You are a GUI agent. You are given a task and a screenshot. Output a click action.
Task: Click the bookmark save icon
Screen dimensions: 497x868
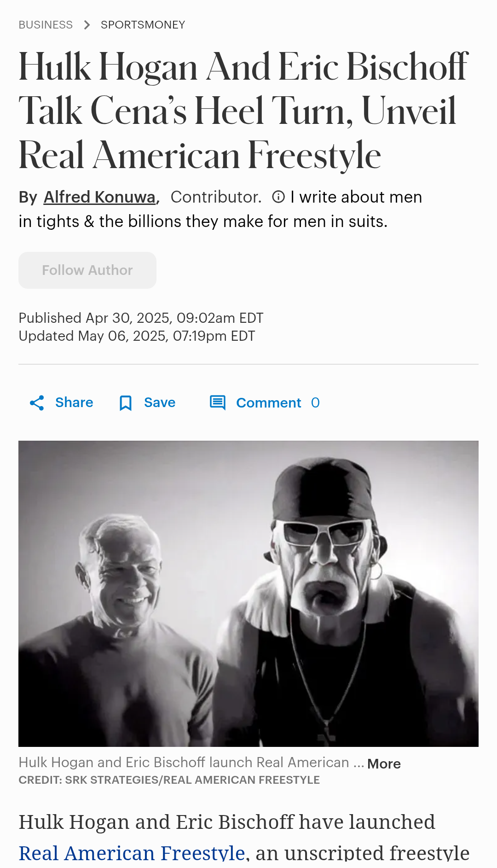click(125, 403)
